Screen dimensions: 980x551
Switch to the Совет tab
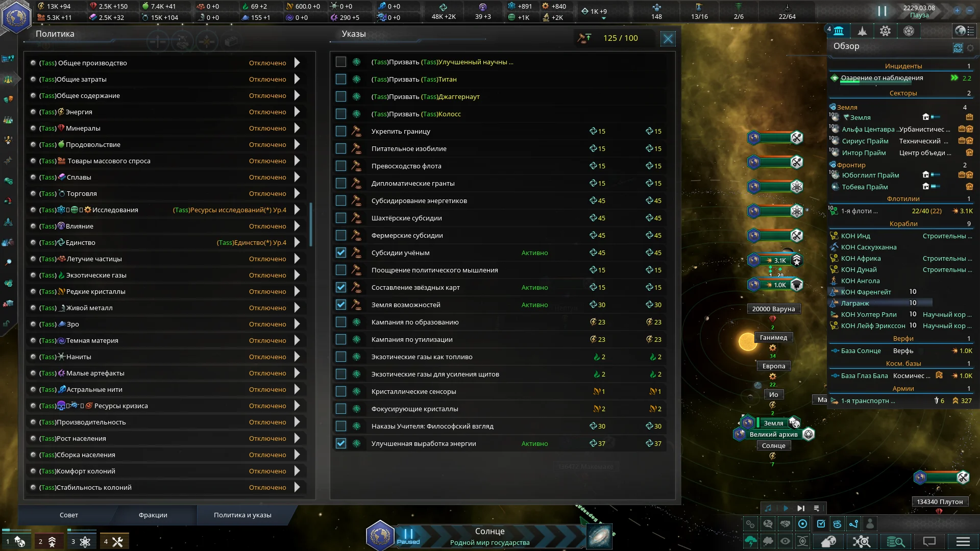[69, 515]
